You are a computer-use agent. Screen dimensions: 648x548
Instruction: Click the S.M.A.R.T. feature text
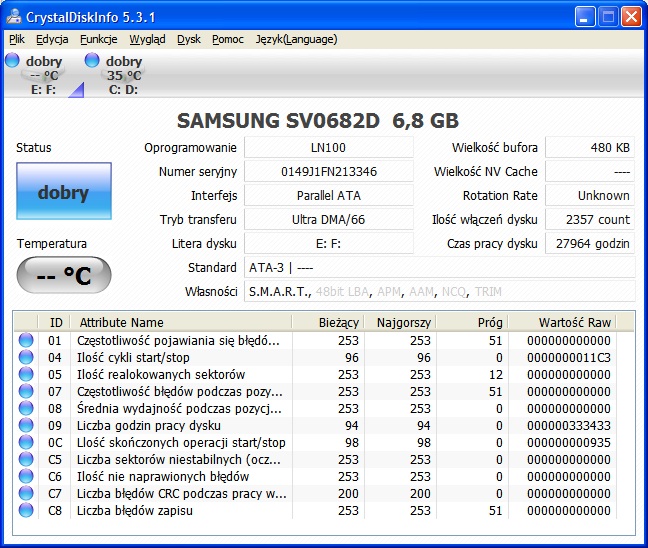278,292
